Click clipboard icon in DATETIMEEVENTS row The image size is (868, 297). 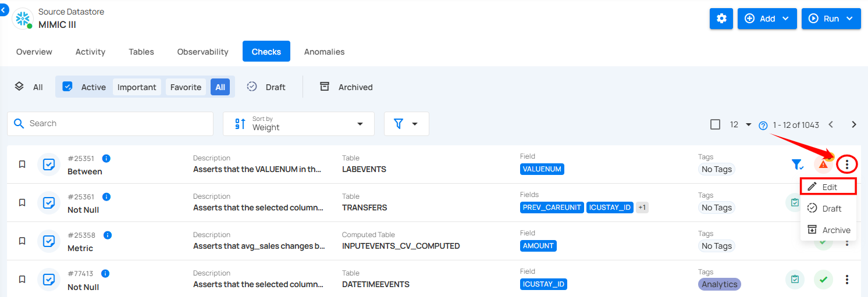795,280
